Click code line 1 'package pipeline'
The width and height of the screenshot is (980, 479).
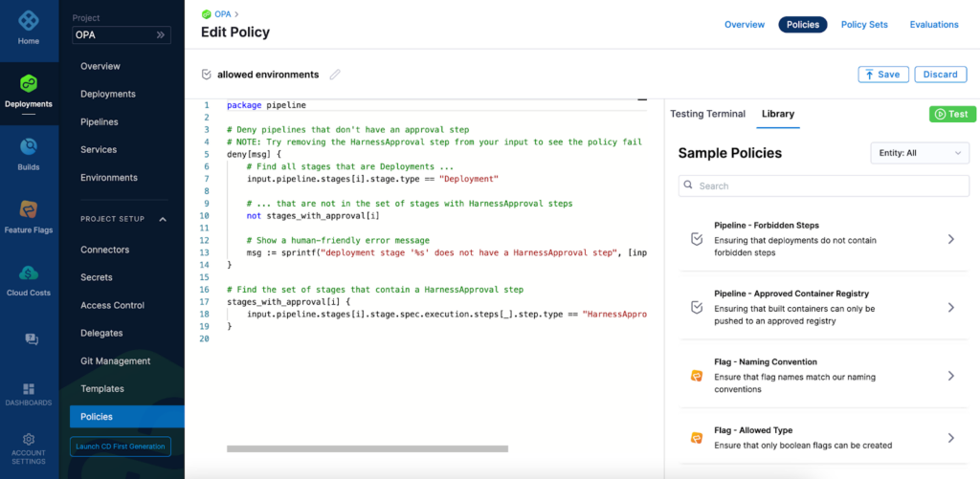(x=266, y=105)
